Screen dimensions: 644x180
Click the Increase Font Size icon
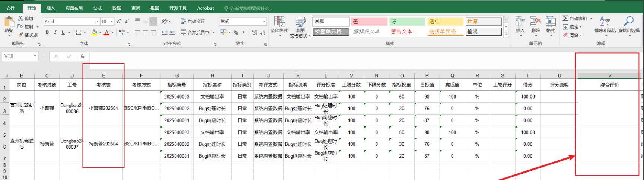119,22
